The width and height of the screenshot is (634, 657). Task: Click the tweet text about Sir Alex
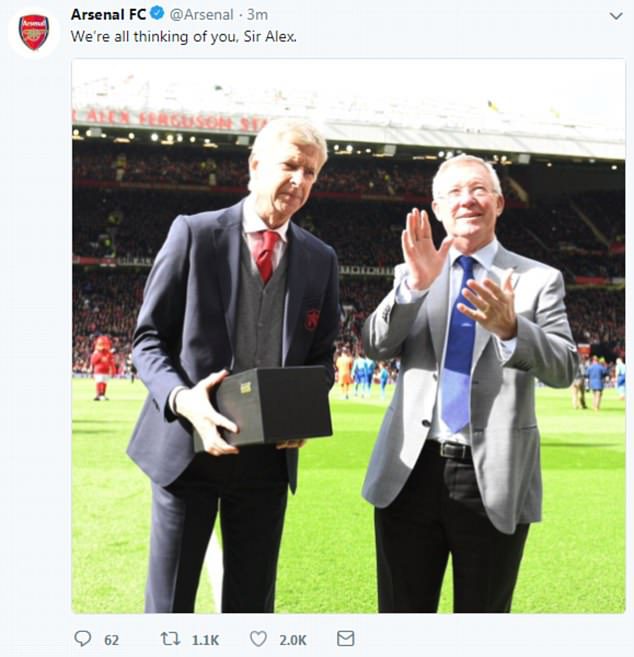(x=183, y=35)
